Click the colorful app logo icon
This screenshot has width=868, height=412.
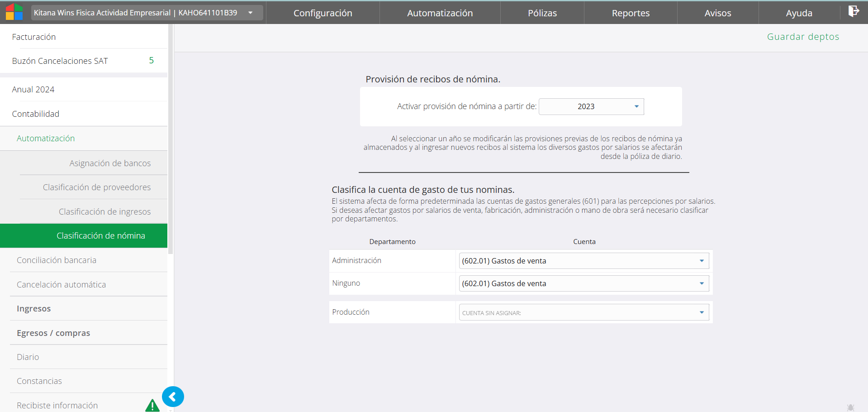tap(14, 12)
